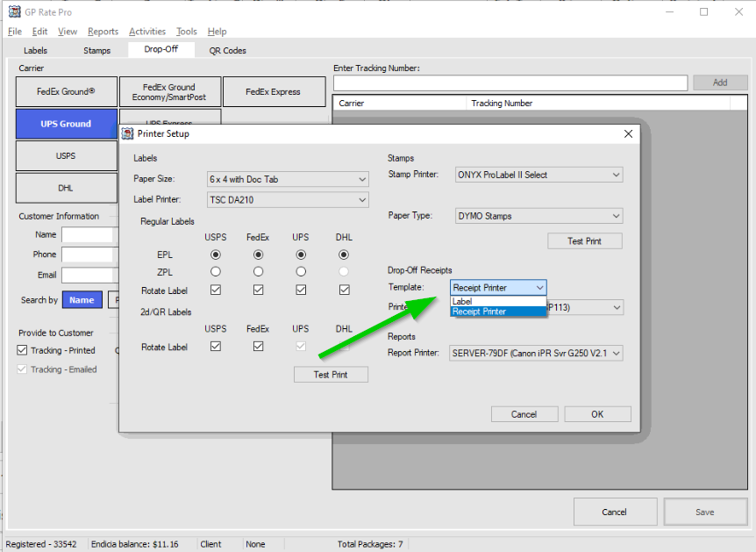Open the Help menu
The height and width of the screenshot is (552, 756).
tap(217, 32)
